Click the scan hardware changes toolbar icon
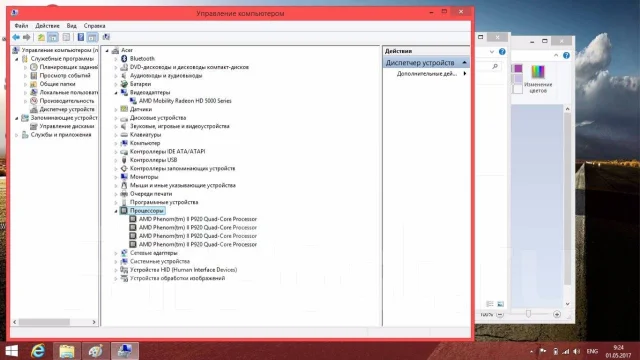 click(106, 38)
